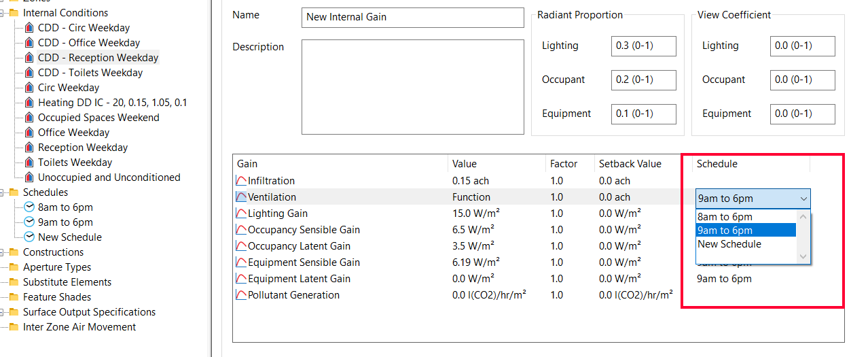Screen dimensions: 868x357
Task: Click the Heating DD IC condition icon
Action: [x=29, y=103]
